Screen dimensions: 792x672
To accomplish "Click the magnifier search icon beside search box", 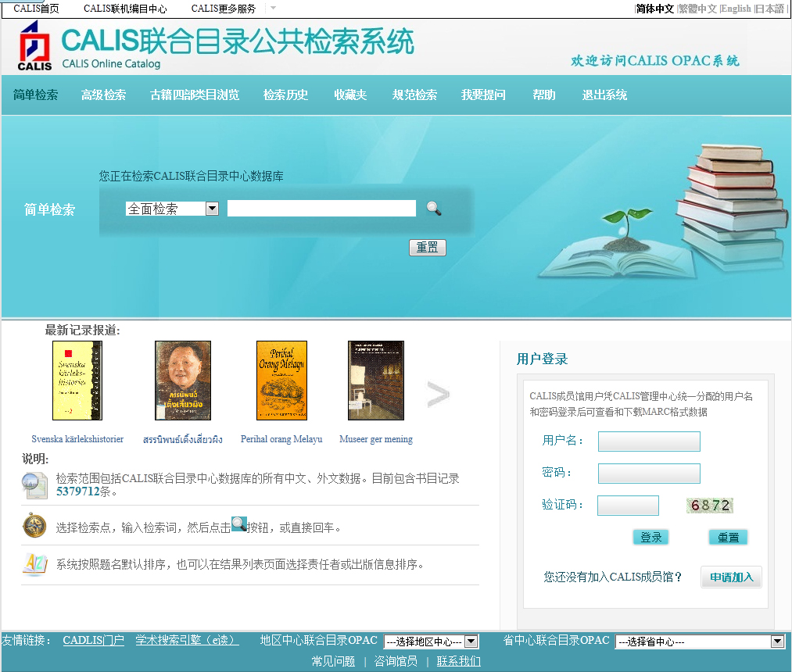I will [x=433, y=209].
